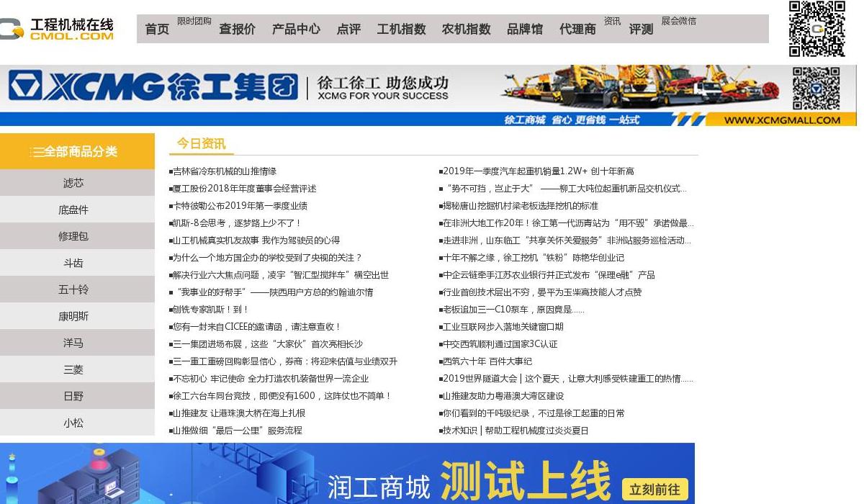
Task: Open article 2019年一季度汽车起重机销量1.2W+
Action: click(536, 171)
